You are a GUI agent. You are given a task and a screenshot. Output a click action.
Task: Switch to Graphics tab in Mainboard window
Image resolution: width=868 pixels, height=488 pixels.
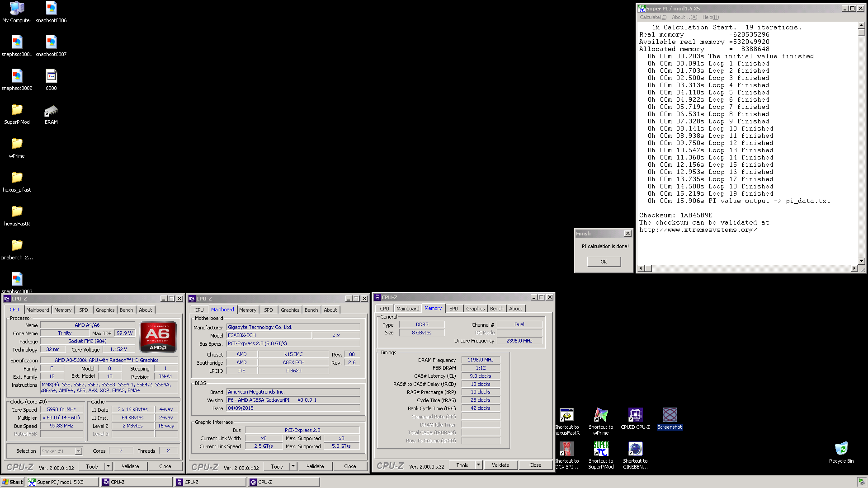coord(290,310)
